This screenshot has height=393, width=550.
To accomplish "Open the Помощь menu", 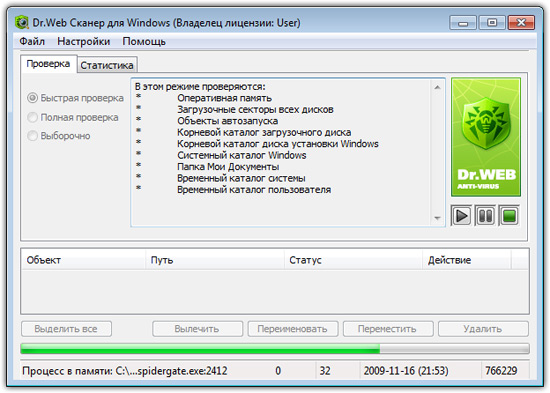I will [x=144, y=41].
